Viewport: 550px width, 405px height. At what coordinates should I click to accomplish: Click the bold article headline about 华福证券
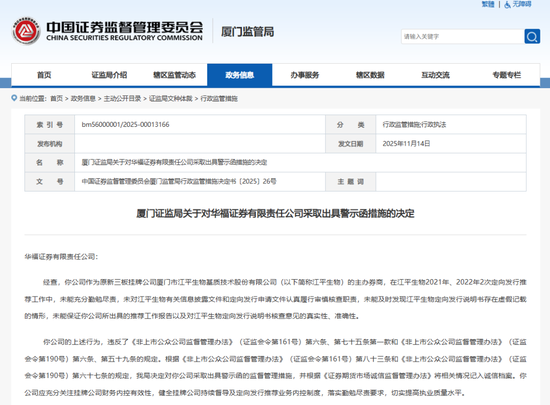[275, 213]
